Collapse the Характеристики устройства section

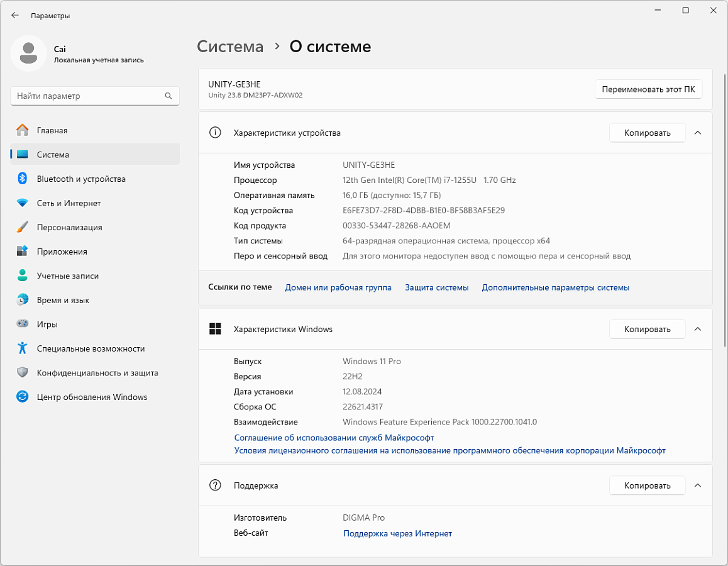(697, 133)
